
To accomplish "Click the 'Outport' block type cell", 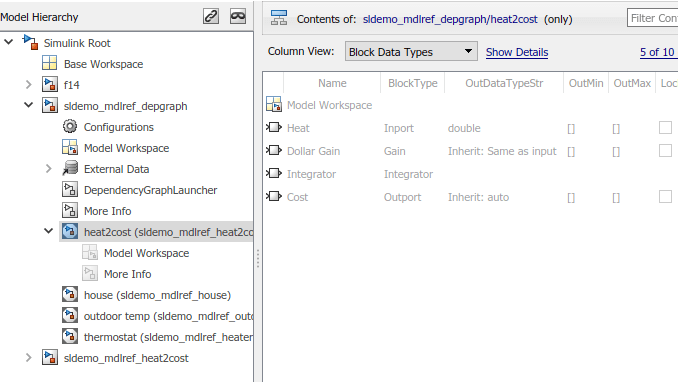I will (402, 197).
